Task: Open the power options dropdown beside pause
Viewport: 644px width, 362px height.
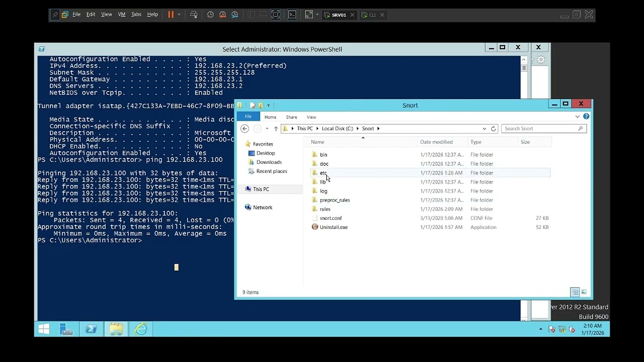Action: point(179,15)
